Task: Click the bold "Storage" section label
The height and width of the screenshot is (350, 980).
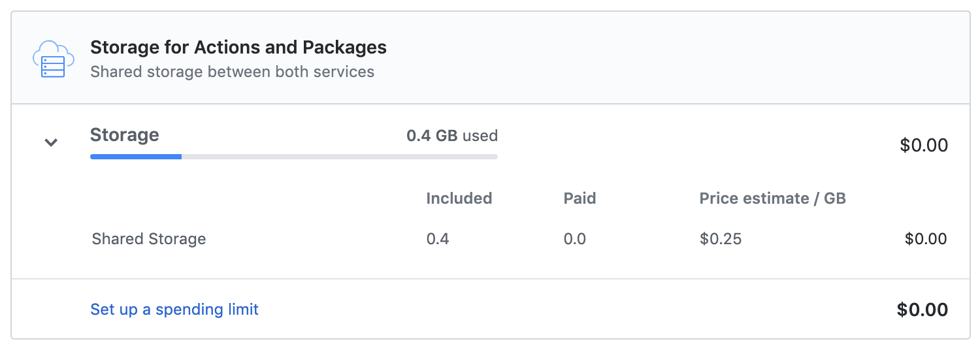Action: tap(124, 135)
